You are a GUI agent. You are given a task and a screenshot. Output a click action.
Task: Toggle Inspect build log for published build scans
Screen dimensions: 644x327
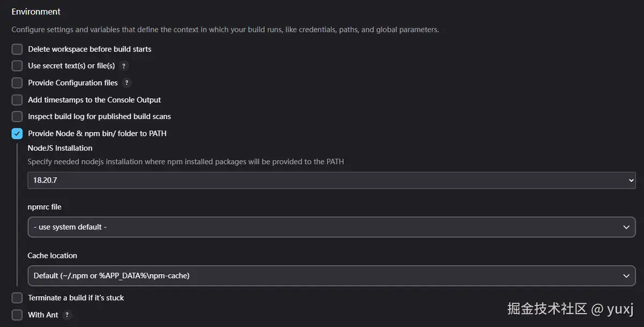coord(17,117)
